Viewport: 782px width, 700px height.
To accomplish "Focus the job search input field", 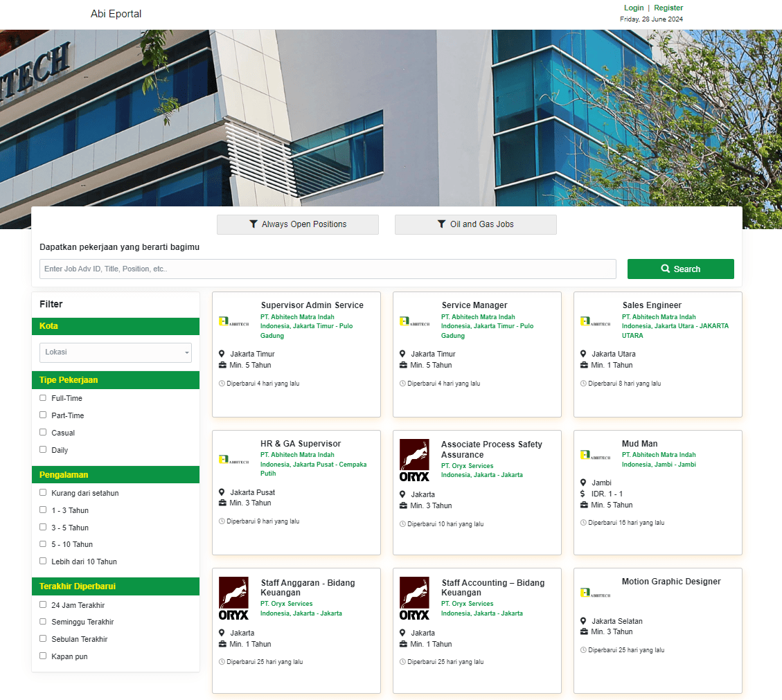I will pos(328,269).
